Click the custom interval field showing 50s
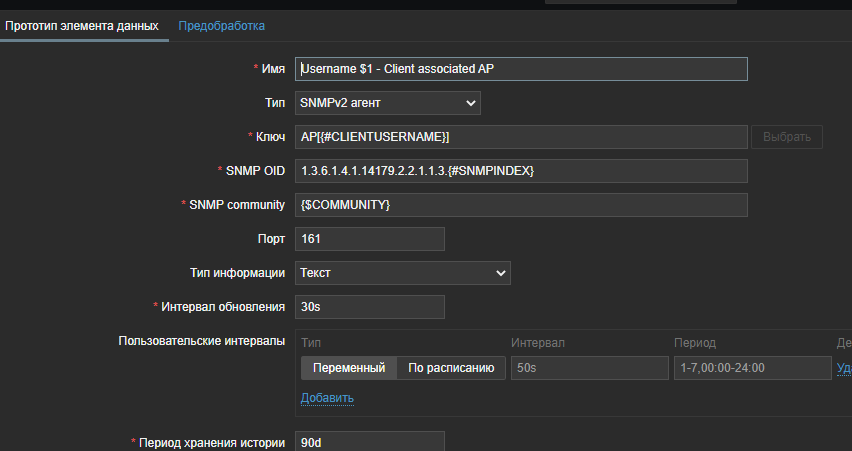The height and width of the screenshot is (451, 852). coord(589,368)
